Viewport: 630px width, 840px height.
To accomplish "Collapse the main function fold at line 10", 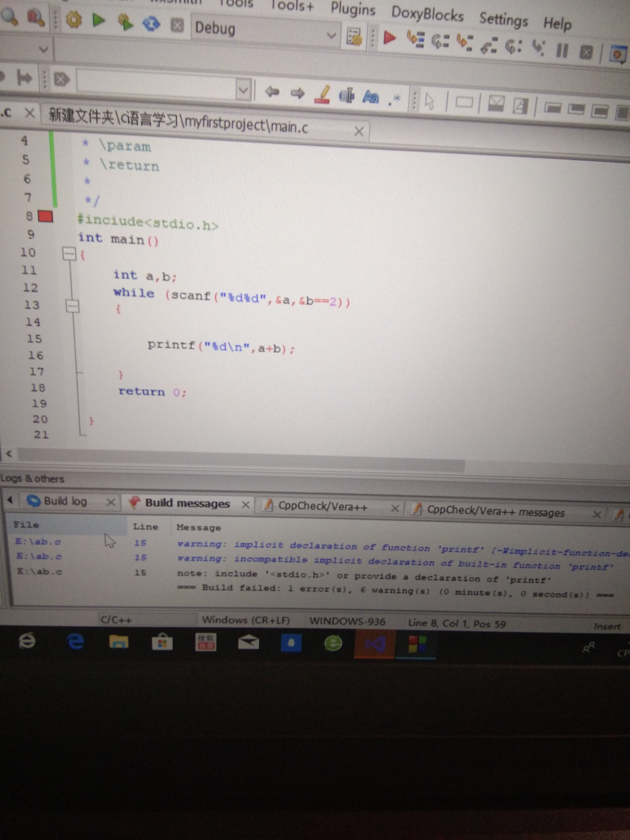I will 69,253.
